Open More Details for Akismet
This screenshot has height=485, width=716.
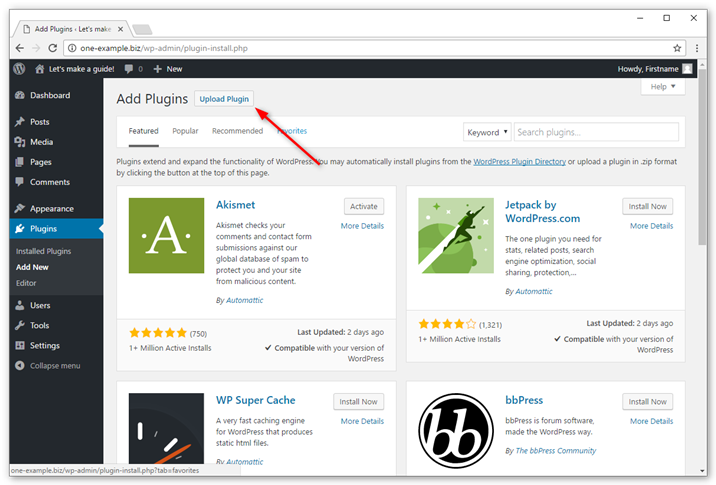[x=362, y=226]
